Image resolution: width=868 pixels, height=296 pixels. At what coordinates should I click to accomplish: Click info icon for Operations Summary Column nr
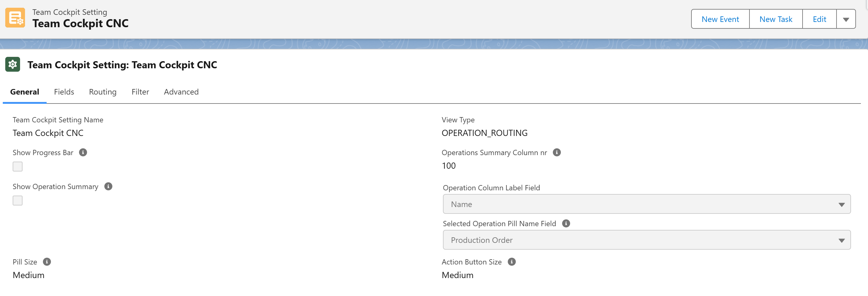point(557,152)
